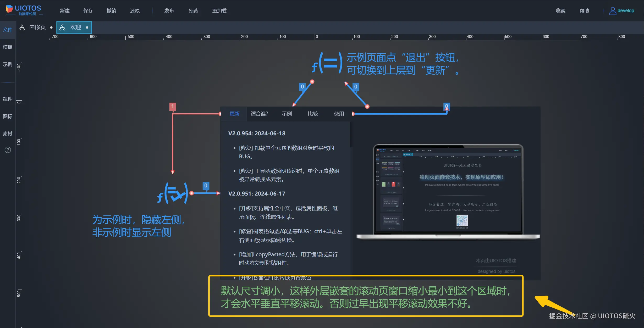Open the 模板 panel in left sidebar
The height and width of the screenshot is (328, 644).
click(x=8, y=47)
